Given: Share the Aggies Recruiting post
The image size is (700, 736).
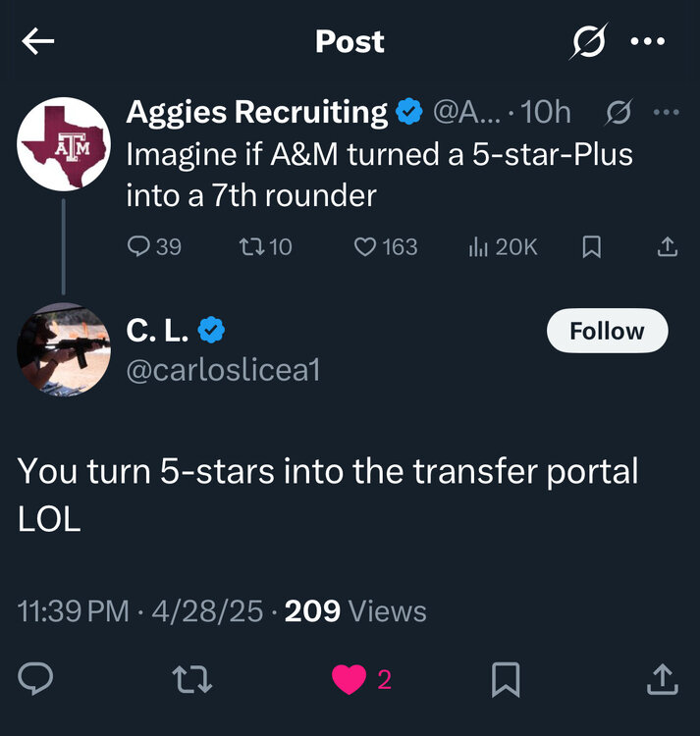Looking at the screenshot, I should click(x=667, y=247).
